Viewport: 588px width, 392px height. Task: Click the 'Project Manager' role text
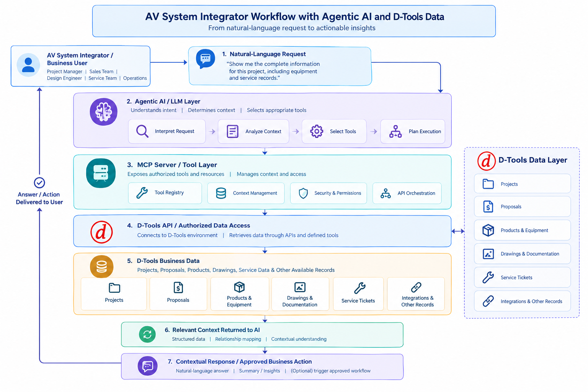click(x=65, y=72)
